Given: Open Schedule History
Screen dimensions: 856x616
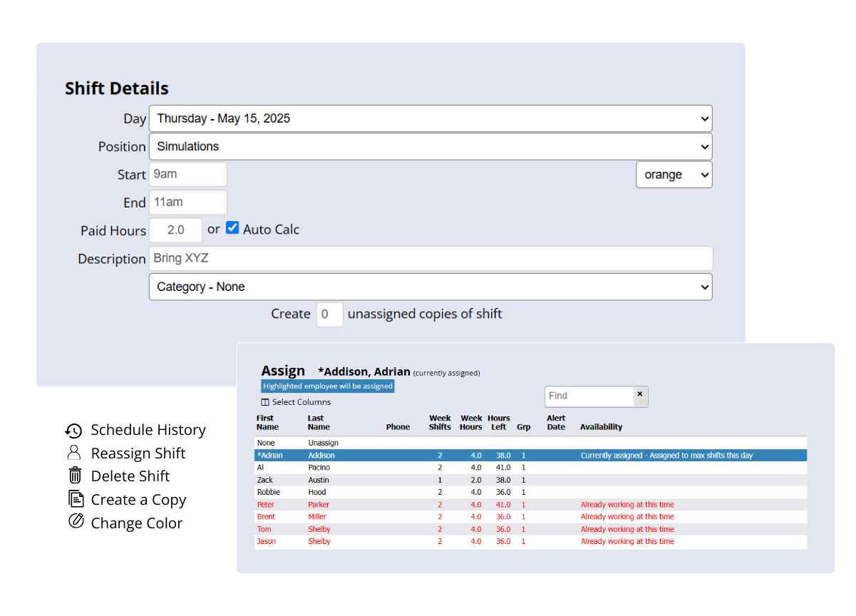Looking at the screenshot, I should click(x=74, y=431).
